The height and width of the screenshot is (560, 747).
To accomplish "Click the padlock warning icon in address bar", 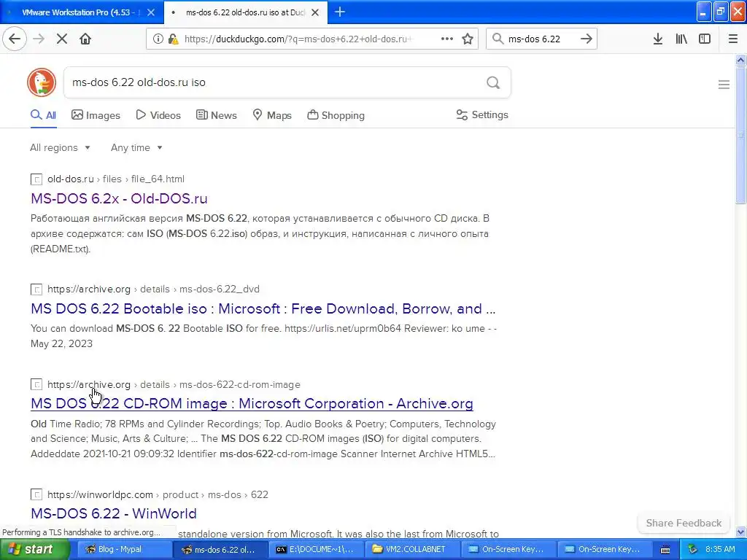I will (173, 39).
